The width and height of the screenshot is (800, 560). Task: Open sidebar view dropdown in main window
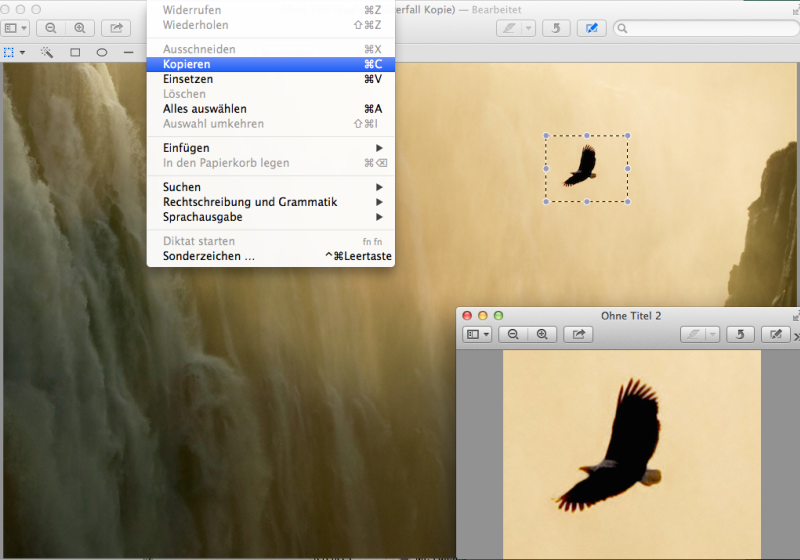(15, 28)
